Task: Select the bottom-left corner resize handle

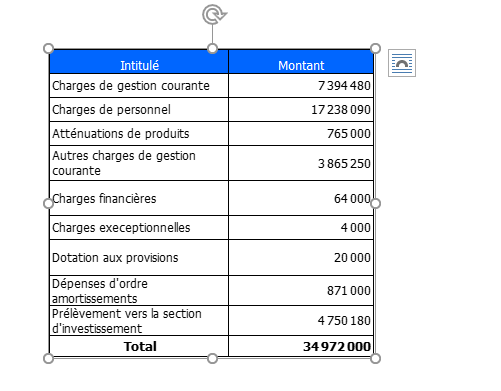Action: 49,359
